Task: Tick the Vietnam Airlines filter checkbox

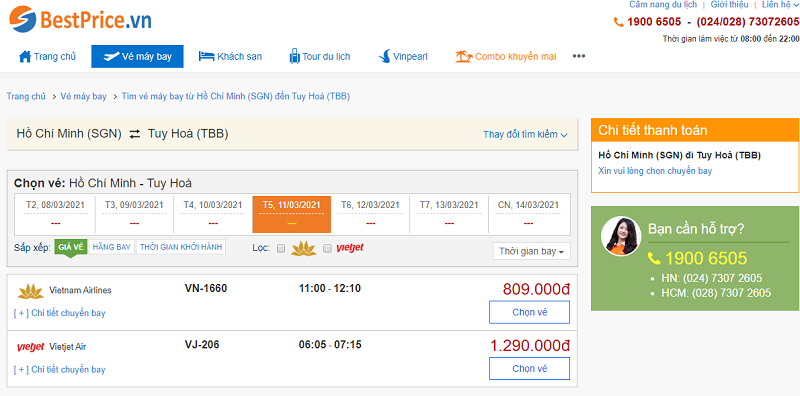Action: (281, 249)
